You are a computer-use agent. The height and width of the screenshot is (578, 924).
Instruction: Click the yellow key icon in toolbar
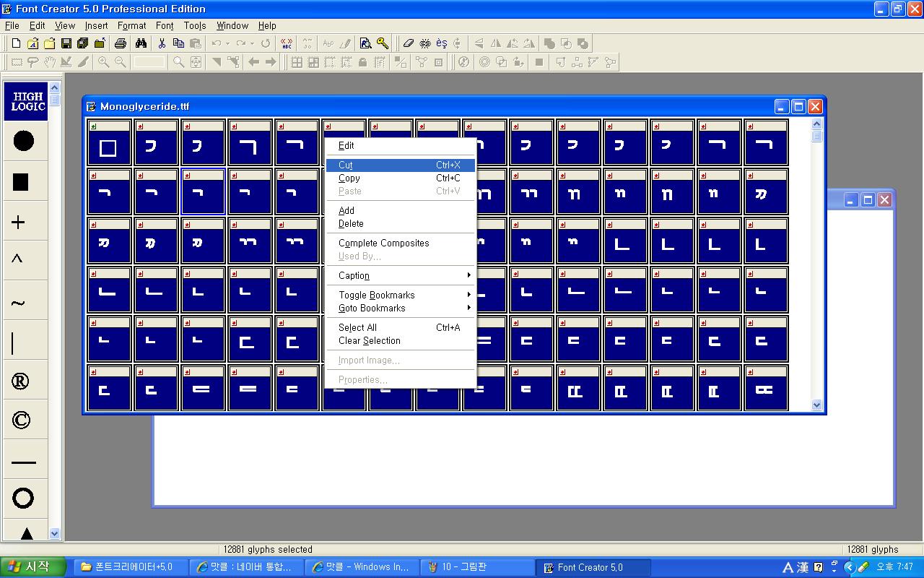point(383,43)
